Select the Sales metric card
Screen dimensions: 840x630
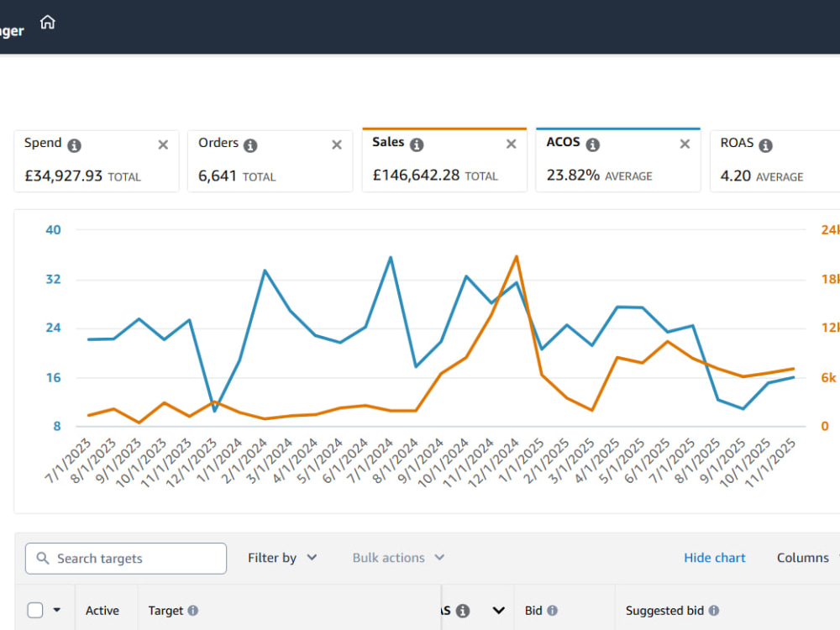[444, 160]
